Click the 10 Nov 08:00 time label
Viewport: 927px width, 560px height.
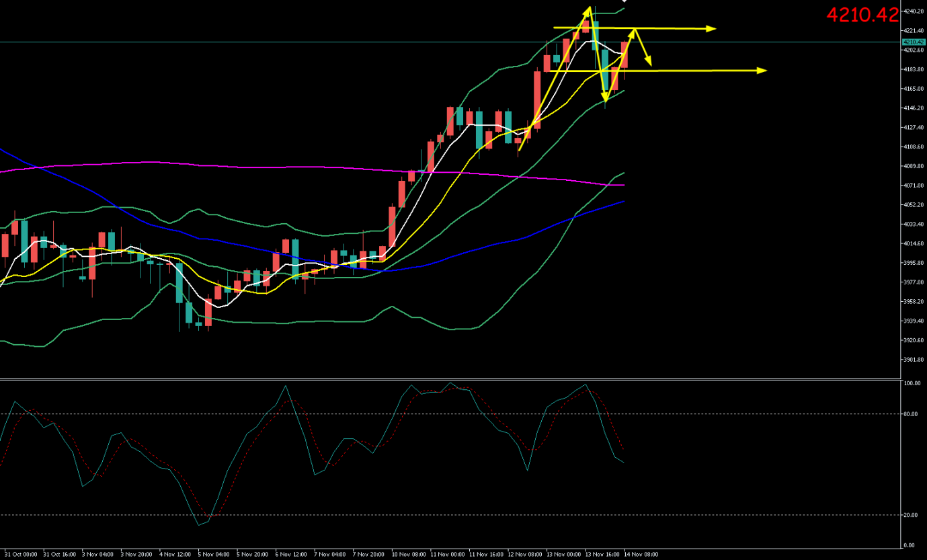point(410,555)
